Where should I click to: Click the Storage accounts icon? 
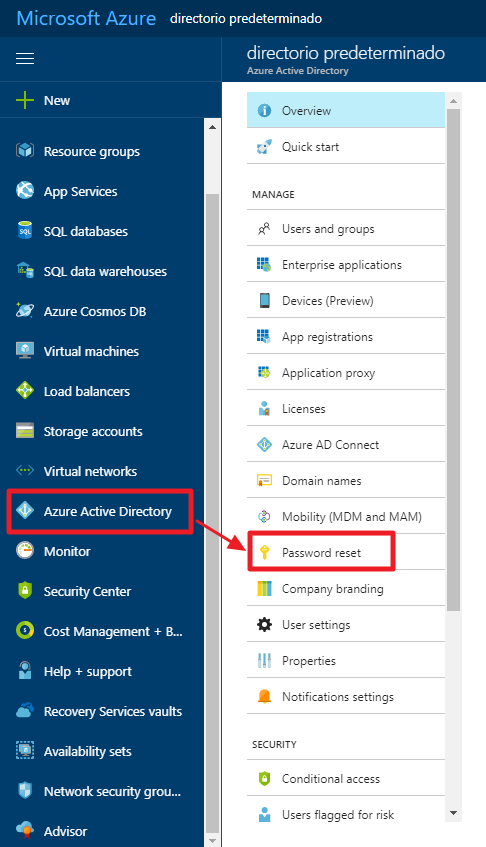pyautogui.click(x=25, y=431)
